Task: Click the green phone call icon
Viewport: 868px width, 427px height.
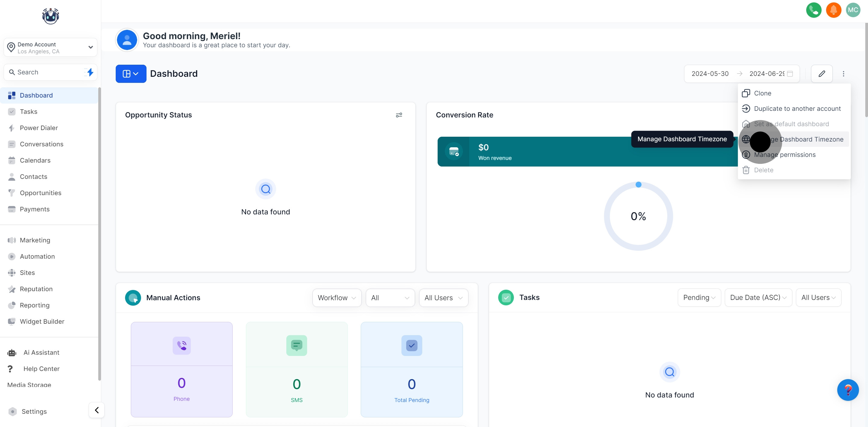Action: [813, 10]
